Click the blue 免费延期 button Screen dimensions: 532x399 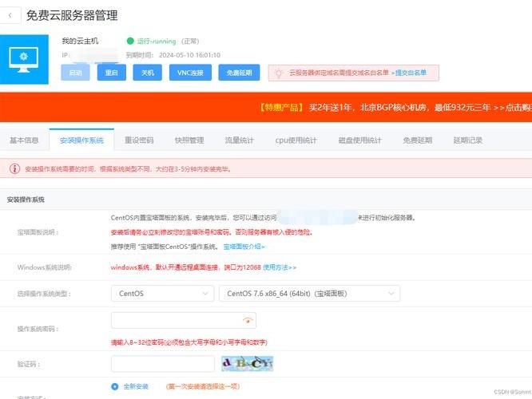pyautogui.click(x=239, y=73)
